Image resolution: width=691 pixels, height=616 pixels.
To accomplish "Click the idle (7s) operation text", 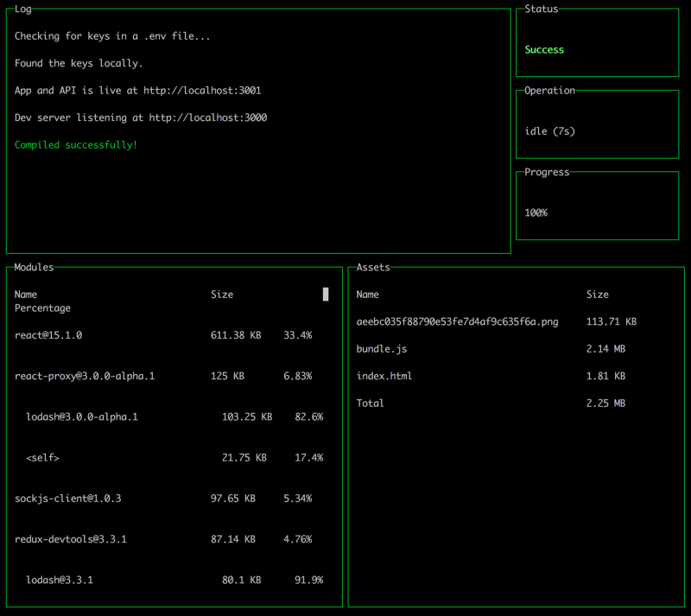I will (x=549, y=131).
